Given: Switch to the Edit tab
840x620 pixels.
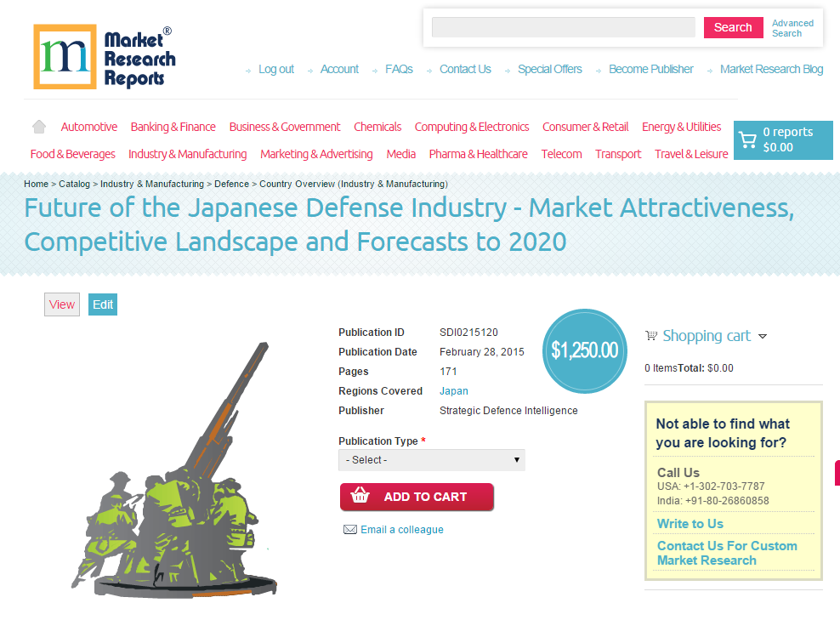Looking at the screenshot, I should (102, 304).
